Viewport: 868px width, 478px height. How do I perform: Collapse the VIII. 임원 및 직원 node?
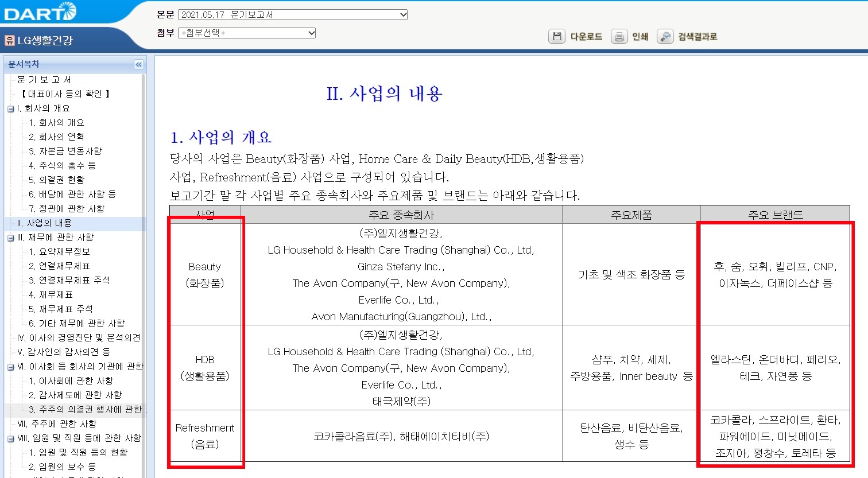tap(10, 438)
